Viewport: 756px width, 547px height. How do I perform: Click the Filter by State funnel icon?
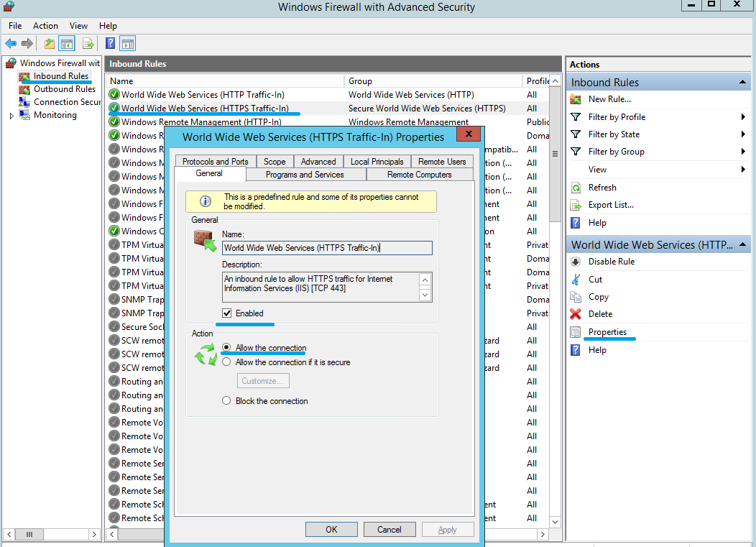point(576,134)
